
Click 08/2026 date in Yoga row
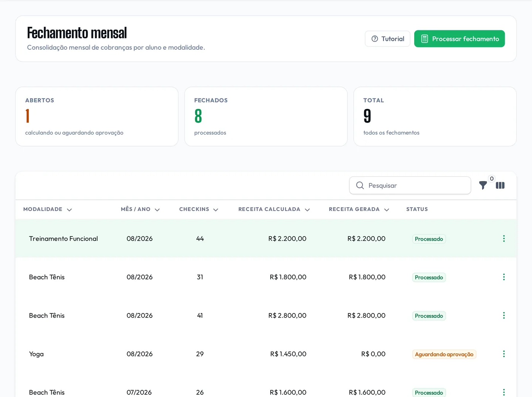coord(139,354)
